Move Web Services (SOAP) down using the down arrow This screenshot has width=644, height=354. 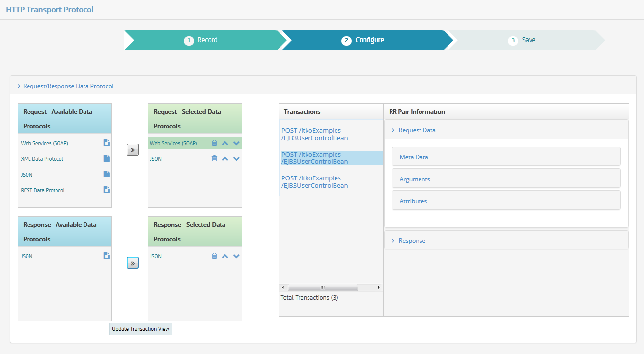[x=236, y=143]
